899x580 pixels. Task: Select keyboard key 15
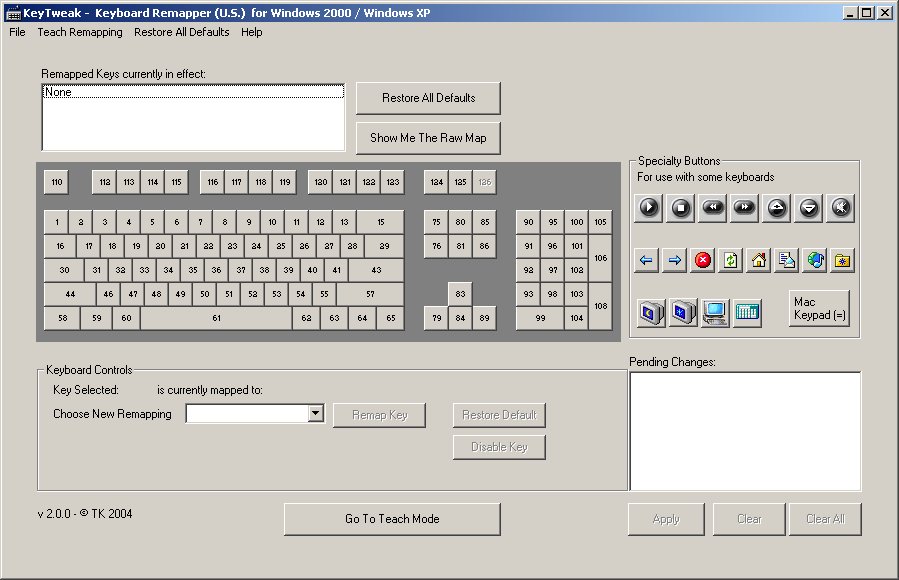pyautogui.click(x=381, y=222)
